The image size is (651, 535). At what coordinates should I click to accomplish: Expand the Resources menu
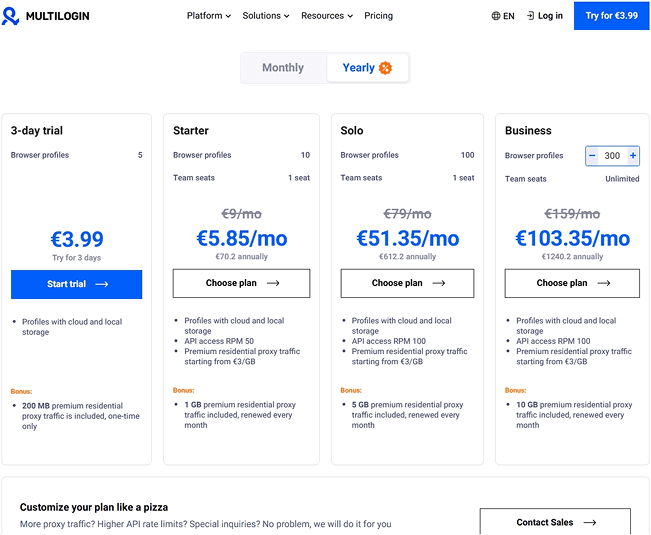click(x=327, y=16)
